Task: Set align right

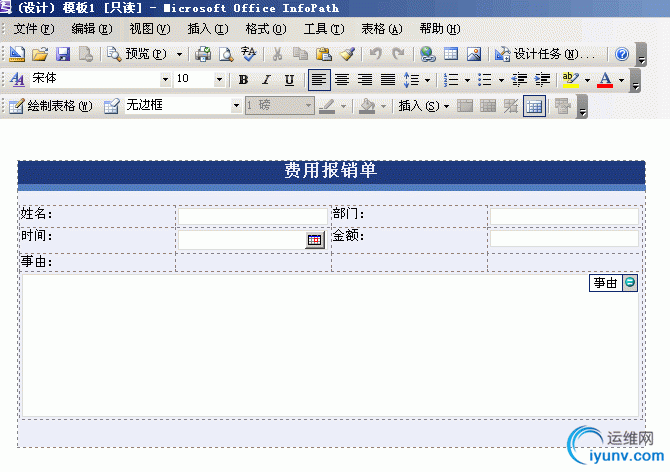Action: point(365,80)
